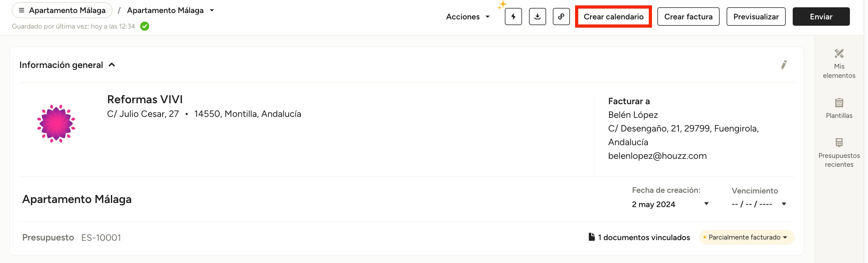Click the download icon button

point(537,17)
